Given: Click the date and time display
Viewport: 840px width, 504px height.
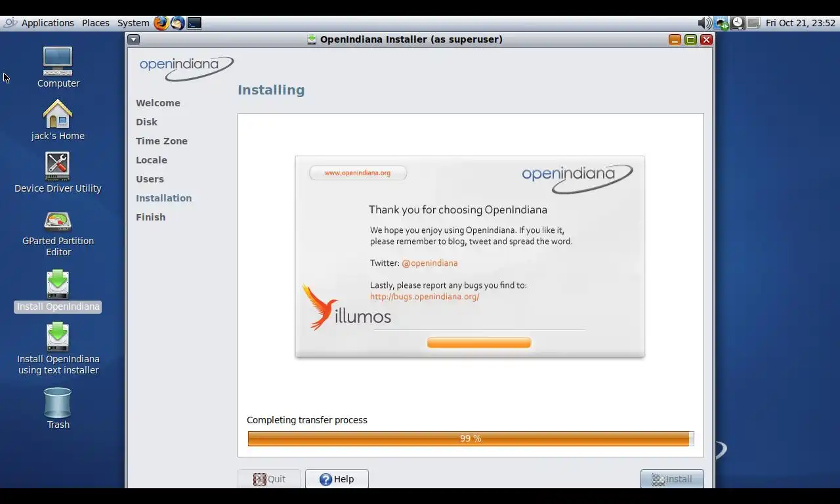Looking at the screenshot, I should [801, 23].
